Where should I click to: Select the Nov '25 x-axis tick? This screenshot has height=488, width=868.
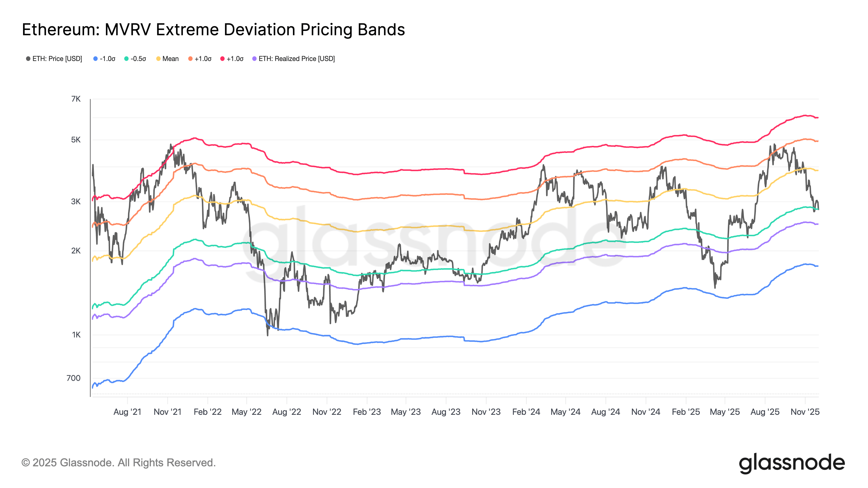point(805,412)
